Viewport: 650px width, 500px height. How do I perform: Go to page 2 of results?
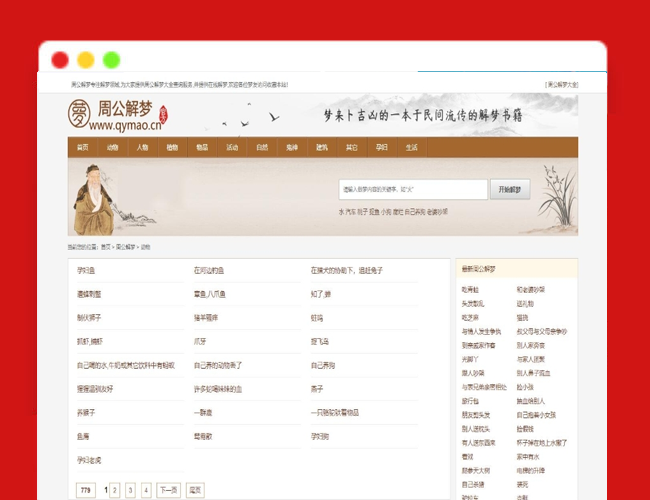click(x=115, y=490)
